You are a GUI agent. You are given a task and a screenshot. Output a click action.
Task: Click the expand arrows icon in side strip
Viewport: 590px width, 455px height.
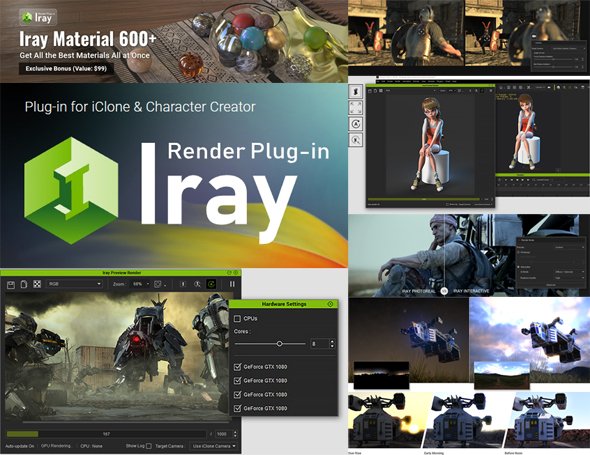point(356,108)
